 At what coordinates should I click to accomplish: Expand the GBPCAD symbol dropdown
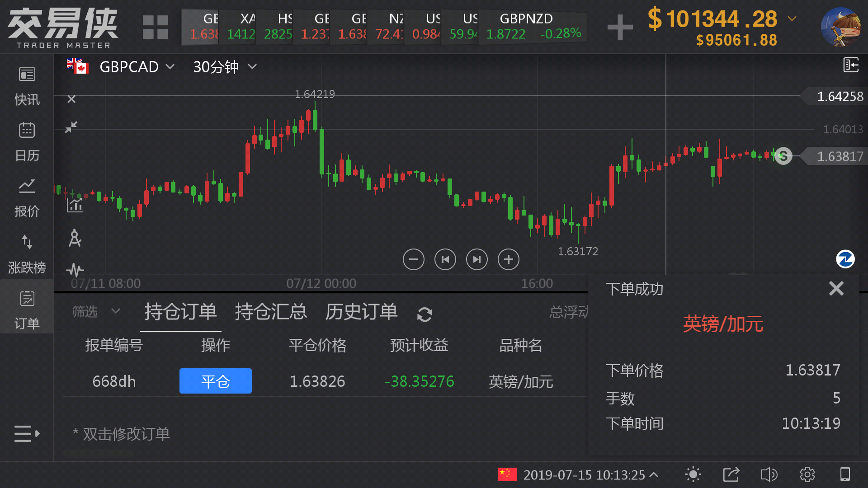pos(136,67)
